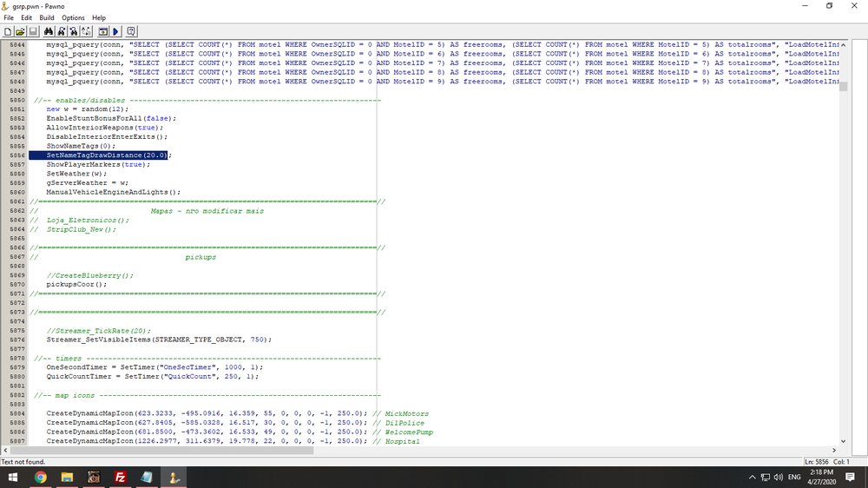Click the vertical scrollbar down arrow
This screenshot has height=488, width=868.
coord(843,441)
